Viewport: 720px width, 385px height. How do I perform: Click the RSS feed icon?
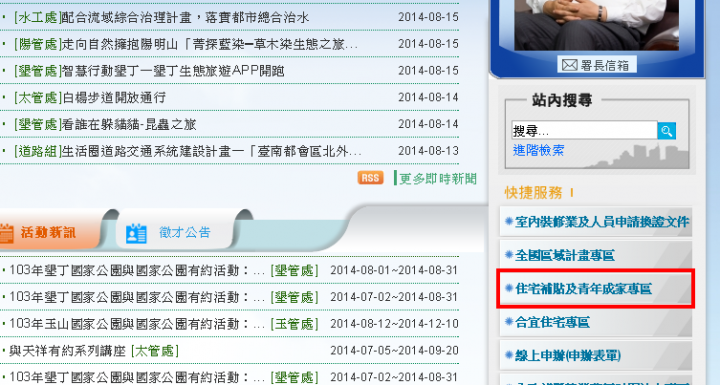pyautogui.click(x=371, y=178)
